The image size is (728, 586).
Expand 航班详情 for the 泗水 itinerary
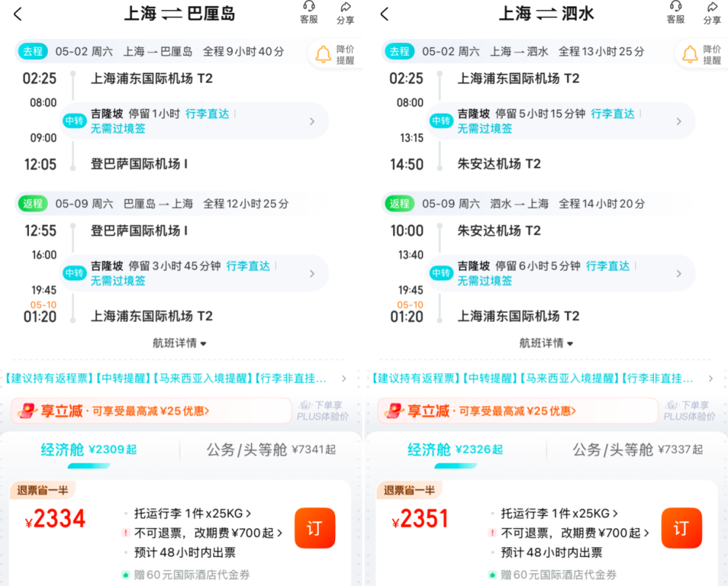click(x=546, y=343)
